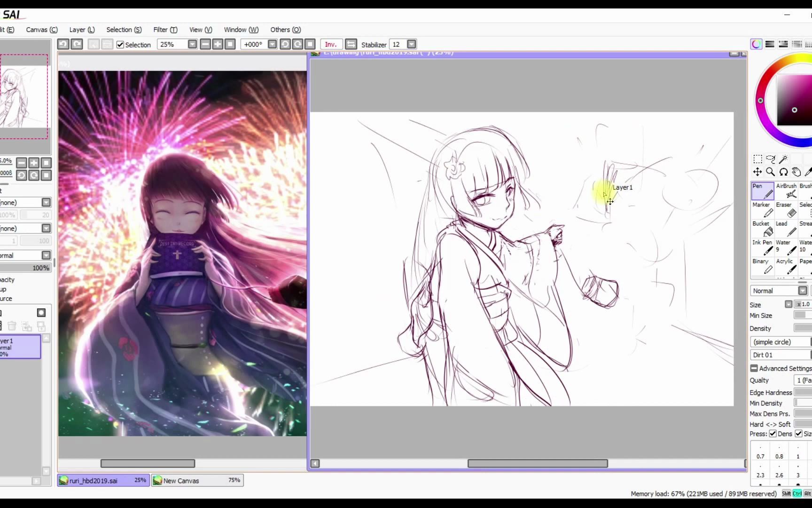Reset canvas rotation from the toolbar
Viewport: 812px width, 508px height.
tap(310, 44)
